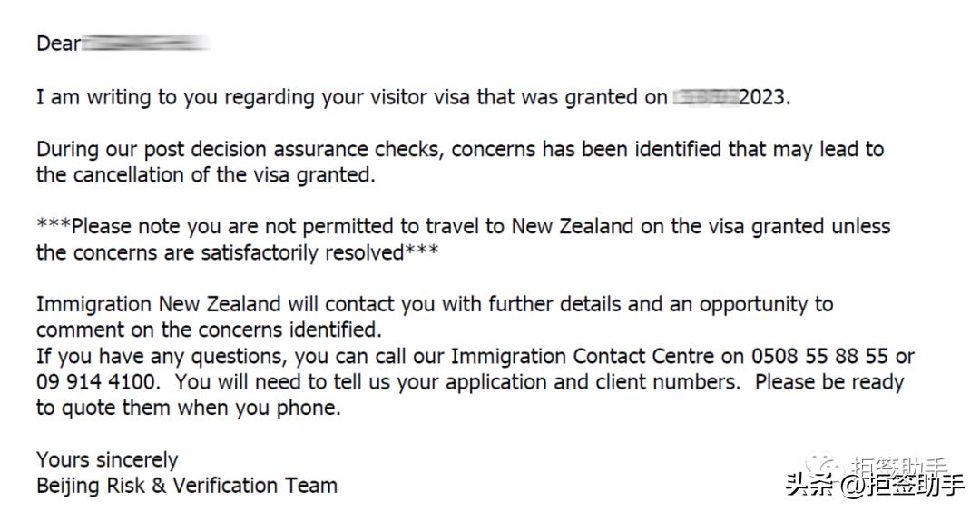Click the blurred recipient name after Dear
Viewport: 980px width, 512px height.
(x=146, y=43)
